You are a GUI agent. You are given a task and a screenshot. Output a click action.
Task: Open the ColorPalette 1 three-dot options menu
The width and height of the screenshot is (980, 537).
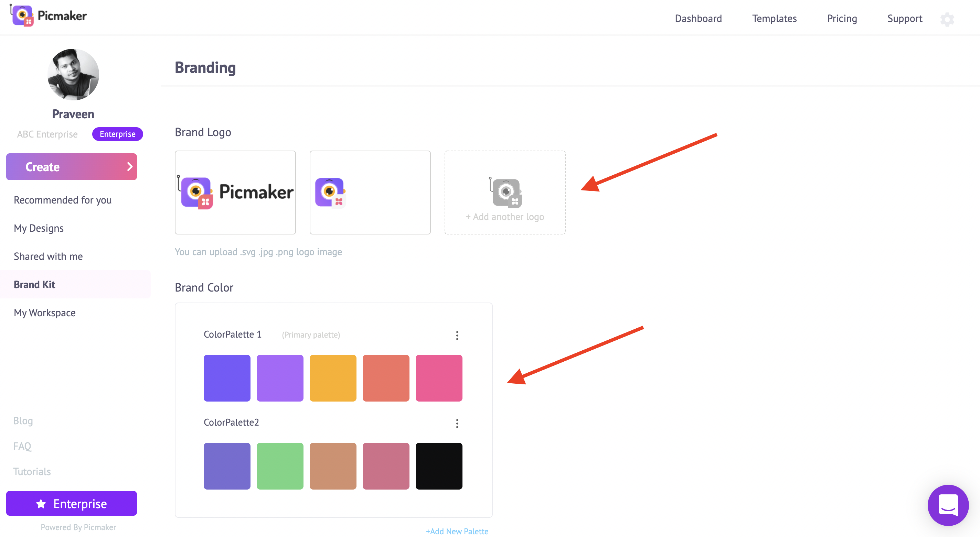(457, 335)
